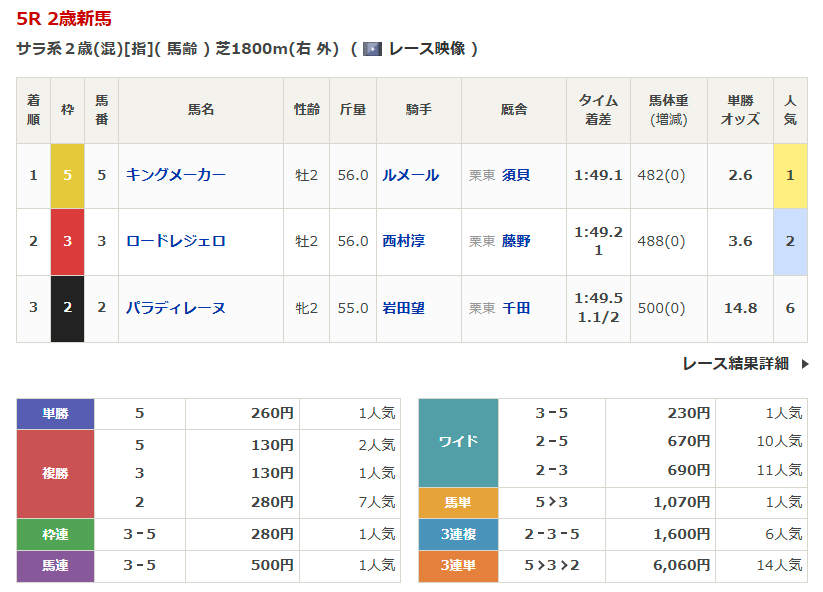Screen dimensions: 823x592
Task: Click the yellow frame 5 color box
Action: point(68,175)
